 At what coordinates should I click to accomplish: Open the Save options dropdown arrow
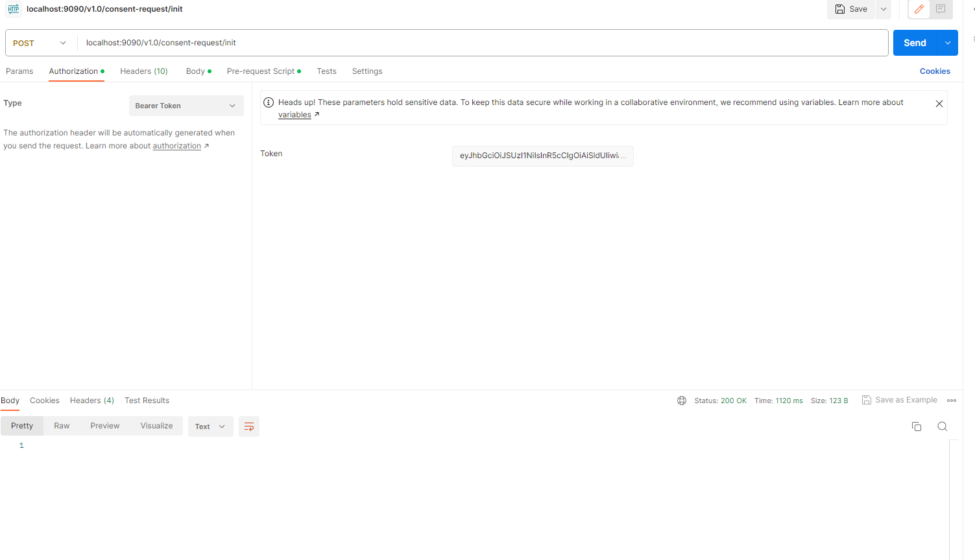[884, 9]
